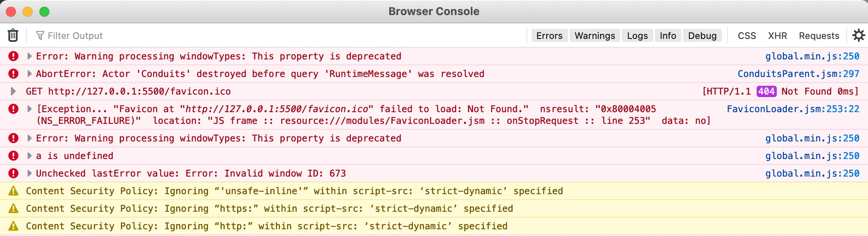Open console settings gear menu
Viewport: 868px width, 236px height.
858,36
